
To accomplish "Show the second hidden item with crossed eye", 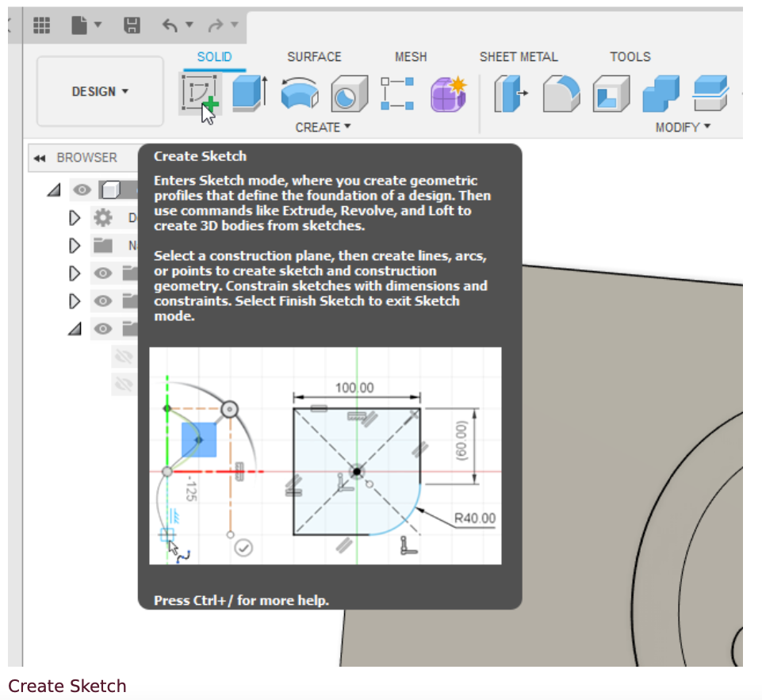I will [x=124, y=384].
